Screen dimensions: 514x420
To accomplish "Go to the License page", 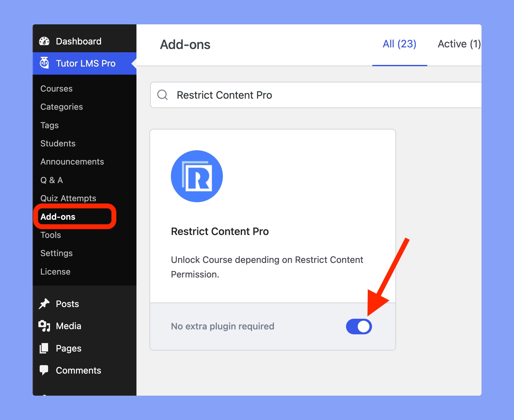I will click(x=56, y=272).
